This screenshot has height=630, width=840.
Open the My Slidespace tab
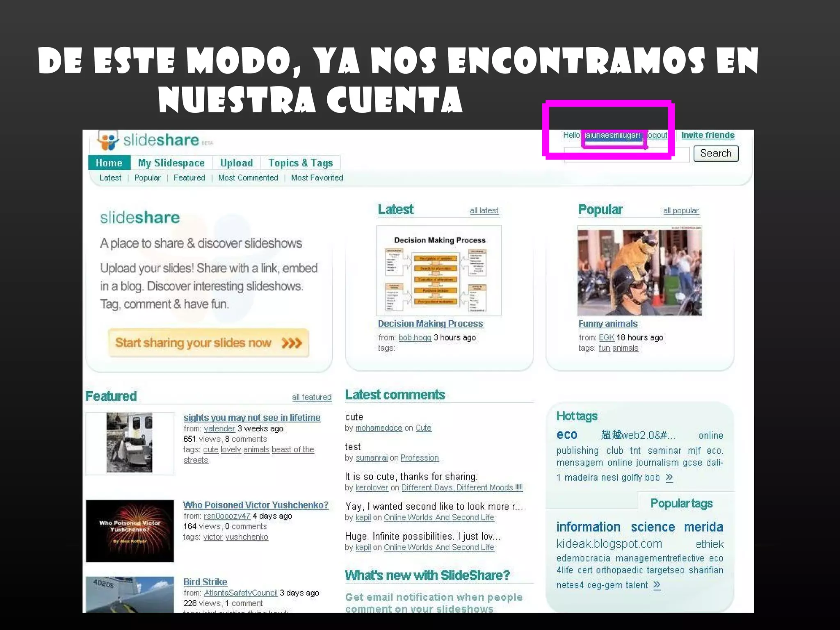[171, 163]
